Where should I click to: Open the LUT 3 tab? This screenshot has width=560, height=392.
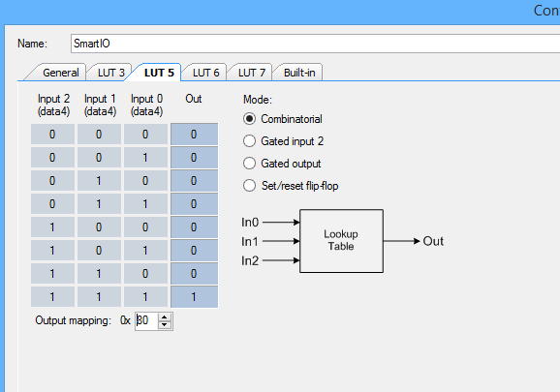(x=110, y=73)
